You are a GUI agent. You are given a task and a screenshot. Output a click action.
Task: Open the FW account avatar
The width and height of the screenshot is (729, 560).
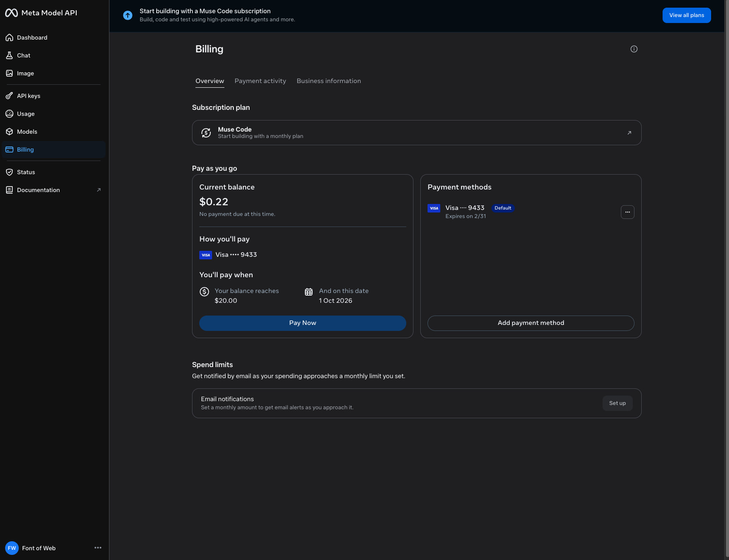[x=12, y=548]
